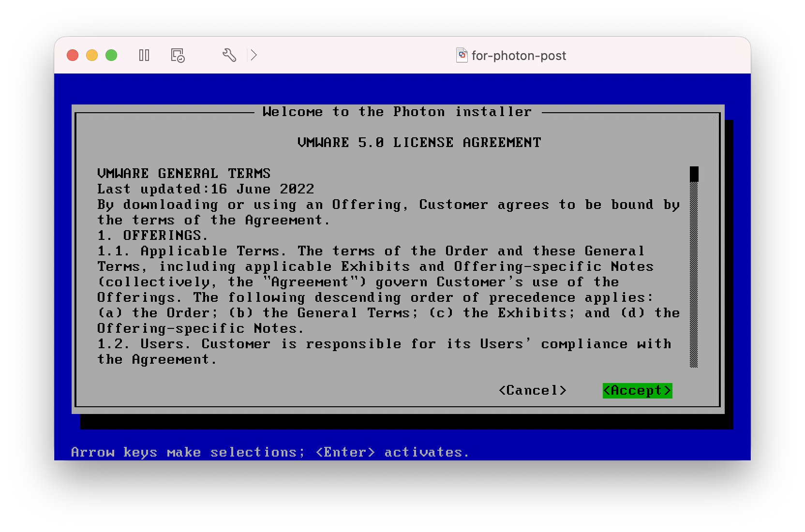Open the snapshots manager icon
Viewport: 805px width, 532px height.
point(178,55)
